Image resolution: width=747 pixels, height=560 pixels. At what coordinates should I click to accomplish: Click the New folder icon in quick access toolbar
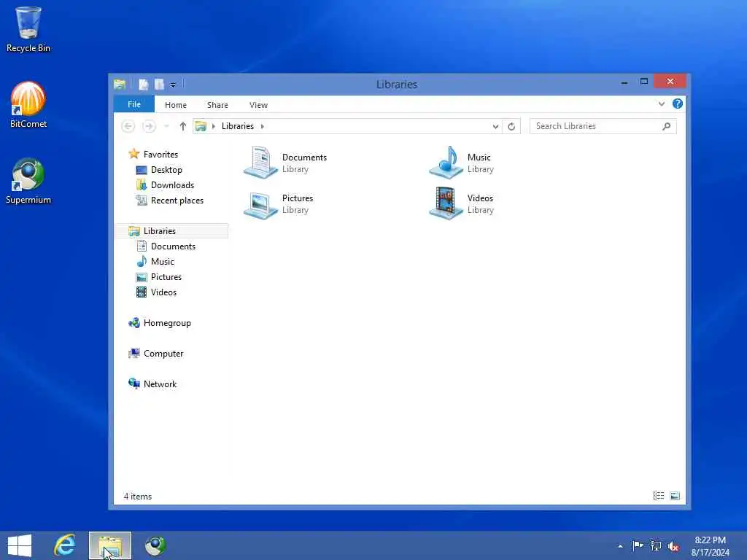159,85
